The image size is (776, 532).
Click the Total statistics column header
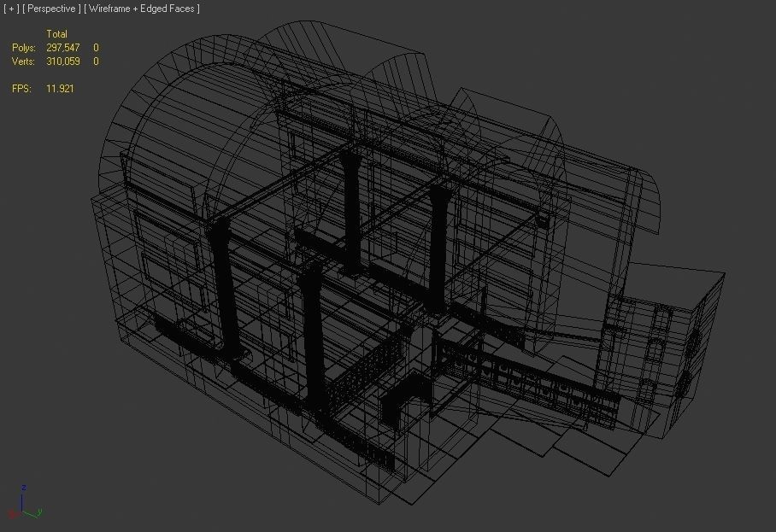[56, 33]
